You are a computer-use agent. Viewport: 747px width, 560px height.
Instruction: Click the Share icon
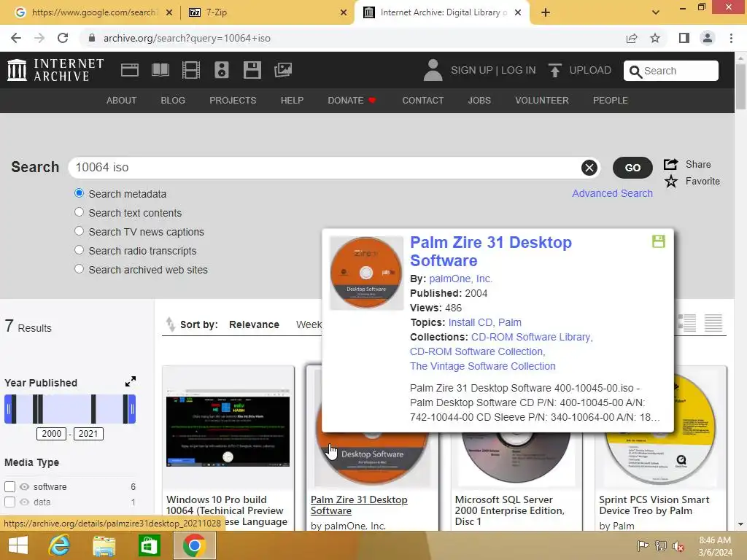671,164
